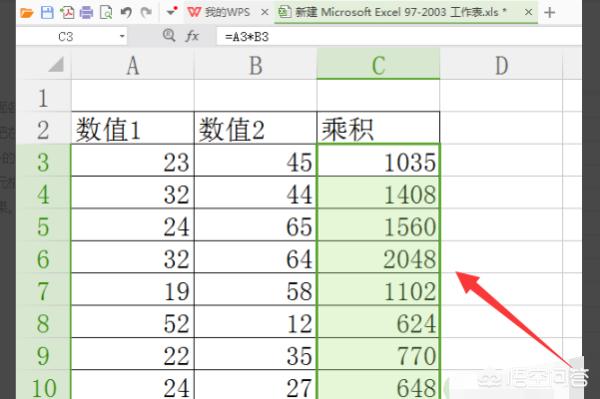
Task: Undo the last action
Action: [x=126, y=13]
